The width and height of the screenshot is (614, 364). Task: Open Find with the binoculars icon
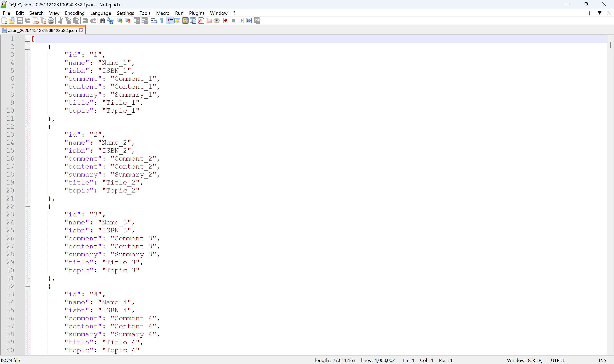[102, 21]
